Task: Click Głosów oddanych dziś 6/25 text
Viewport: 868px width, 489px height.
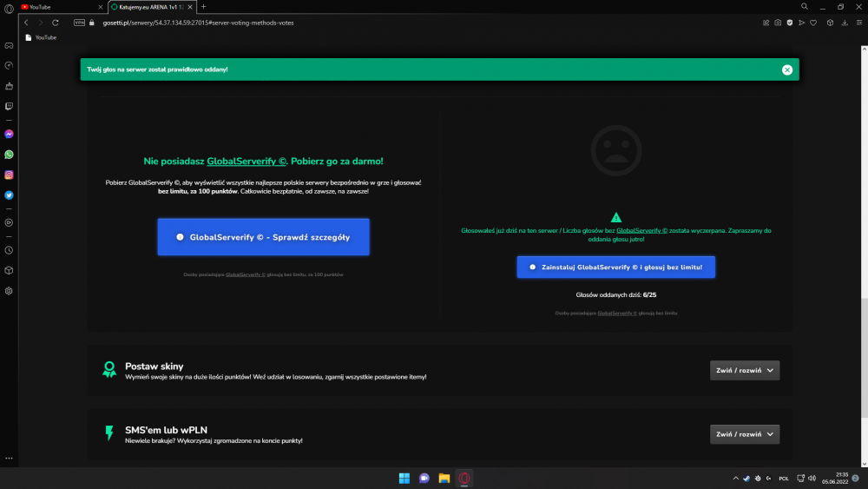Action: (x=615, y=295)
